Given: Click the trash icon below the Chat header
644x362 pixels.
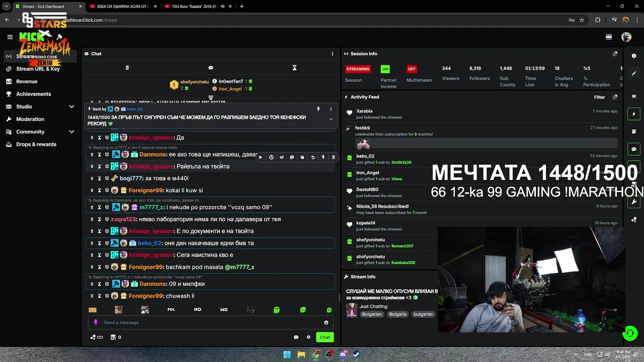Looking at the screenshot, I should (x=127, y=67).
